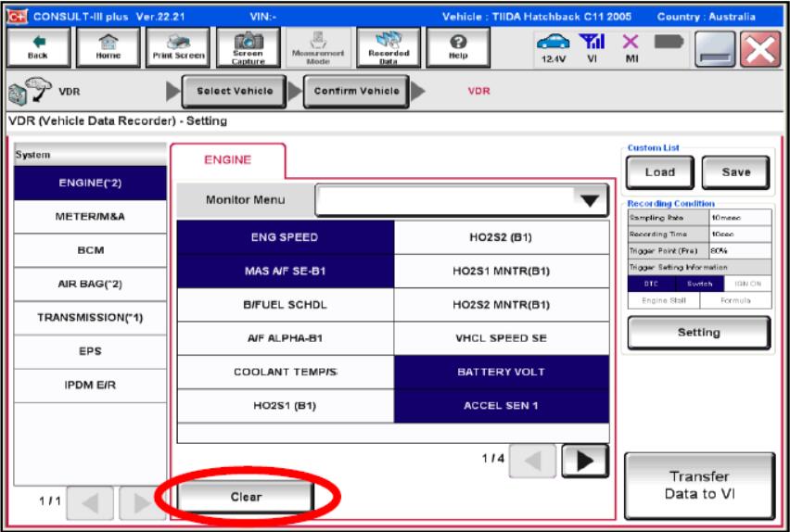Image resolution: width=790 pixels, height=532 pixels.
Task: Load a Custom List
Action: coord(660,172)
